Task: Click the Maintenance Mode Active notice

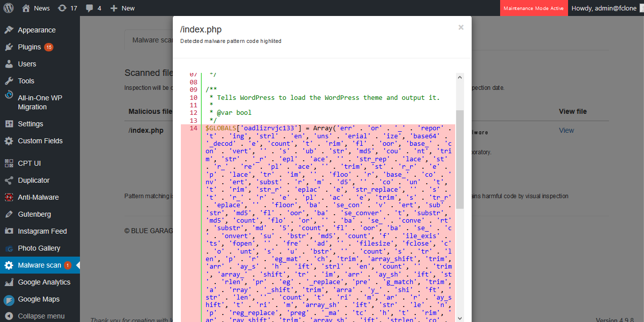Action: click(534, 8)
